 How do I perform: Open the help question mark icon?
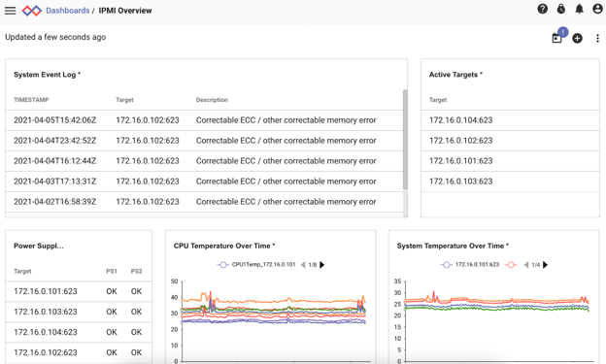pyautogui.click(x=542, y=9)
